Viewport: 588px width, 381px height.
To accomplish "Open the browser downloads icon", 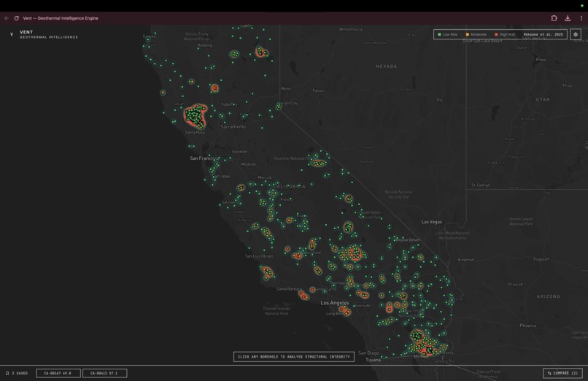I will [x=568, y=18].
